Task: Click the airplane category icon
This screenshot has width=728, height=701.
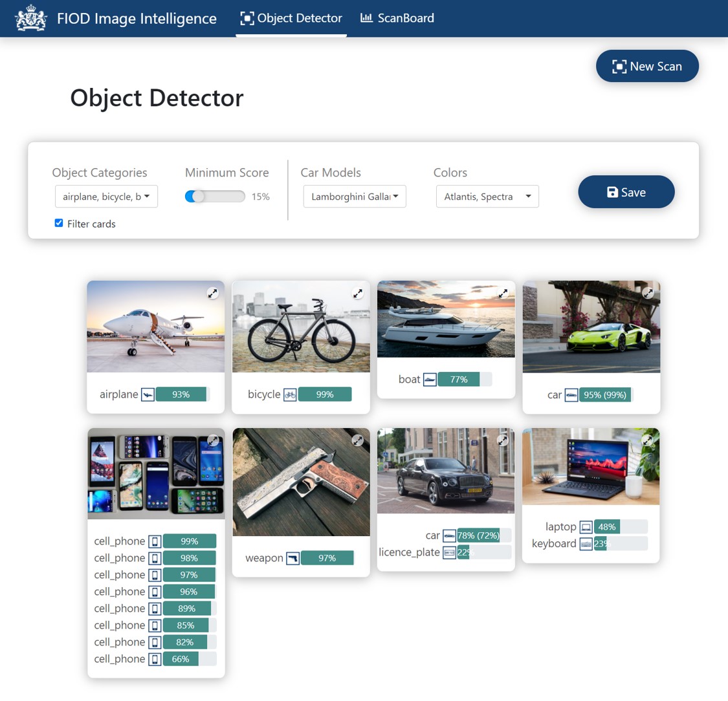Action: (x=148, y=395)
